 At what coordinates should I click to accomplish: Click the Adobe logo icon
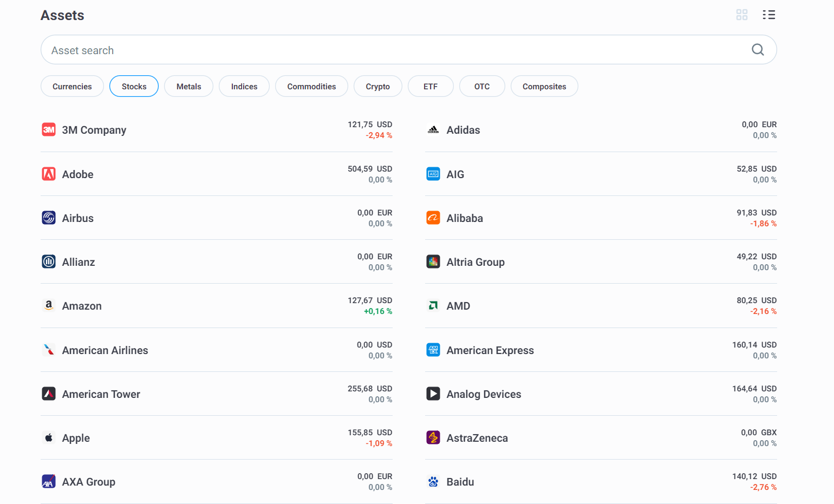click(49, 174)
